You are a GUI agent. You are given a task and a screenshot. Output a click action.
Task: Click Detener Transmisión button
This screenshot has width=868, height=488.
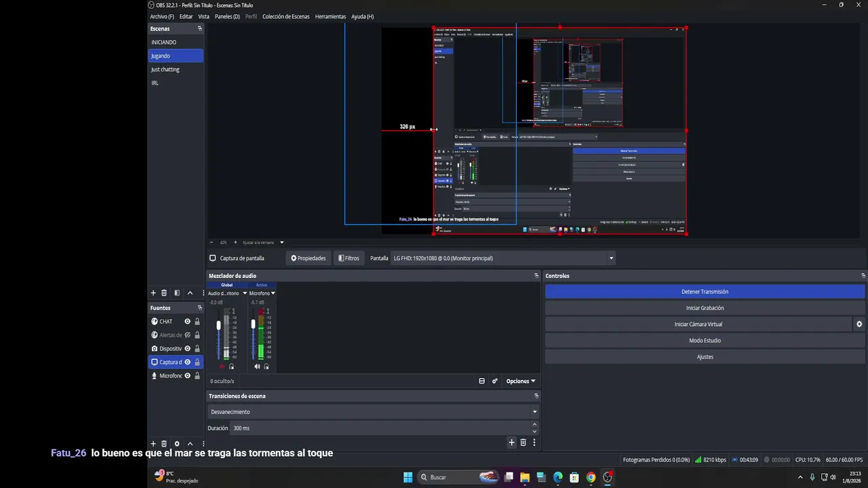coord(705,292)
